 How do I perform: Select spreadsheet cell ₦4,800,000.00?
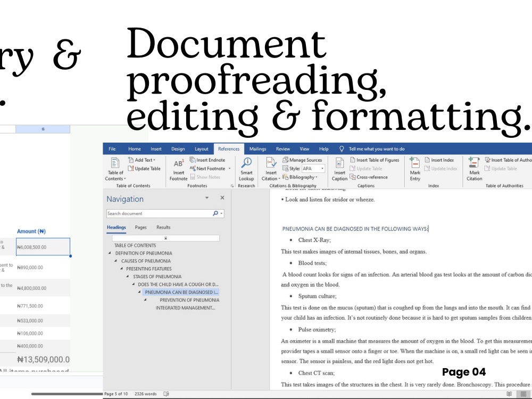[43, 288]
